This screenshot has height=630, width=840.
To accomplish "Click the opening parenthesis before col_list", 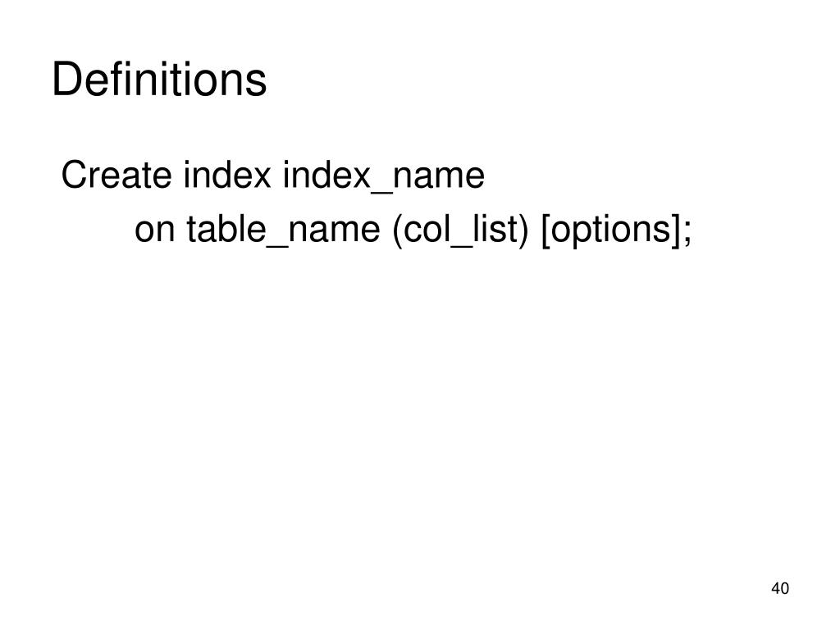I will 397,231.
